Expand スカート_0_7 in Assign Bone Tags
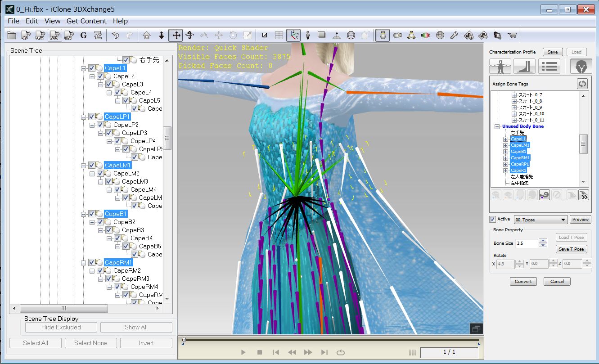The width and height of the screenshot is (599, 364). pyautogui.click(x=514, y=95)
